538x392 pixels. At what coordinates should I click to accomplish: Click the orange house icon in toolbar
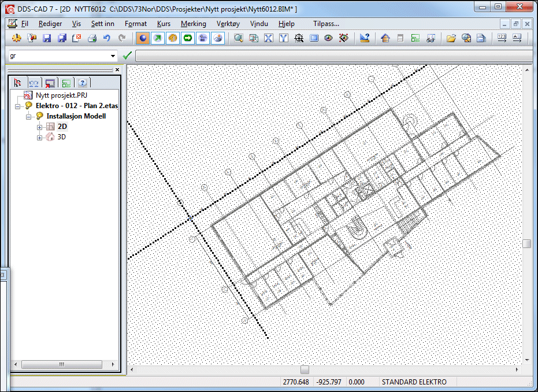[x=385, y=38]
